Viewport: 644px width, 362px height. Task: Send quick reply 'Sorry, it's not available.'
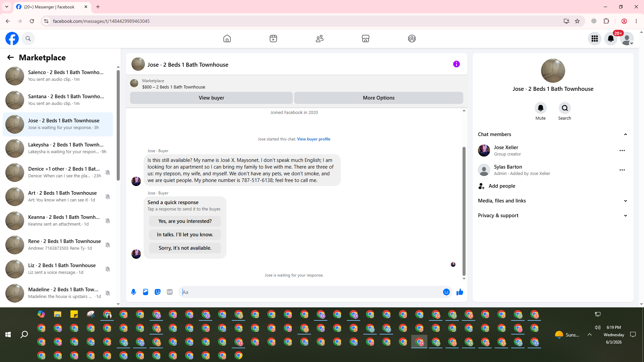[185, 248]
